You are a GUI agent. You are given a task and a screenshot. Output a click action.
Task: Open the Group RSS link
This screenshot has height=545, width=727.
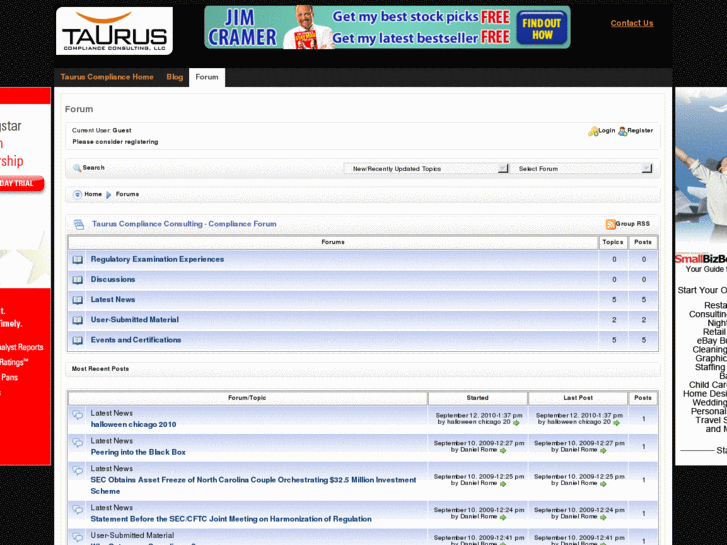[633, 224]
